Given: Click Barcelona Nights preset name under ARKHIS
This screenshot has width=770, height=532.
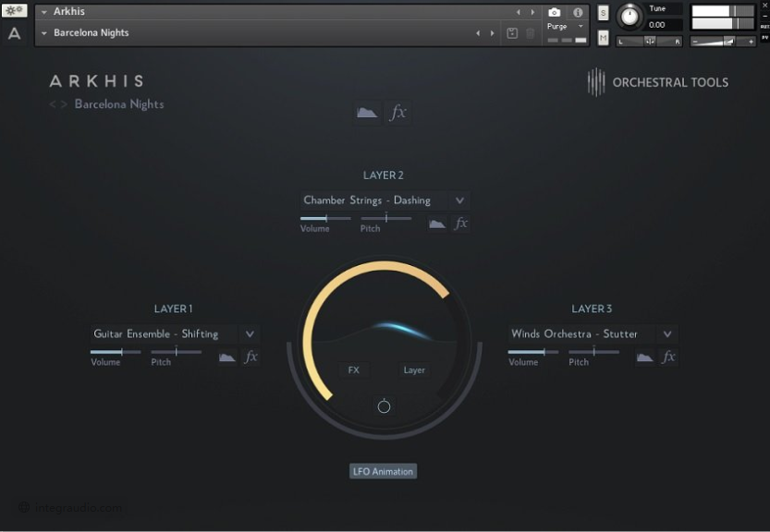Looking at the screenshot, I should pyautogui.click(x=119, y=104).
